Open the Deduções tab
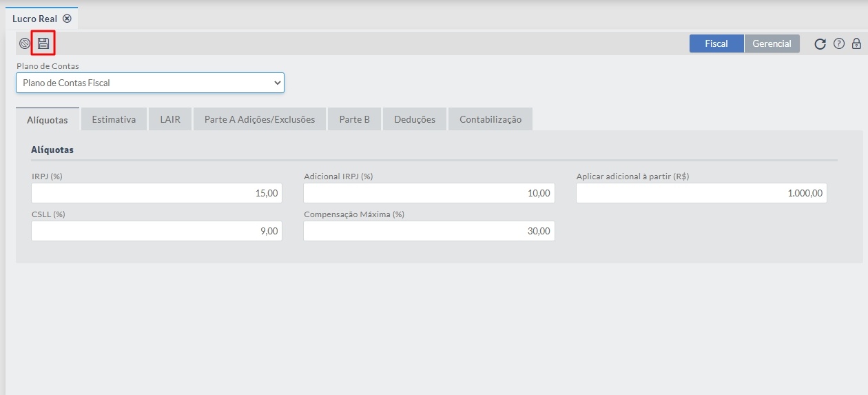The image size is (868, 395). pyautogui.click(x=415, y=119)
